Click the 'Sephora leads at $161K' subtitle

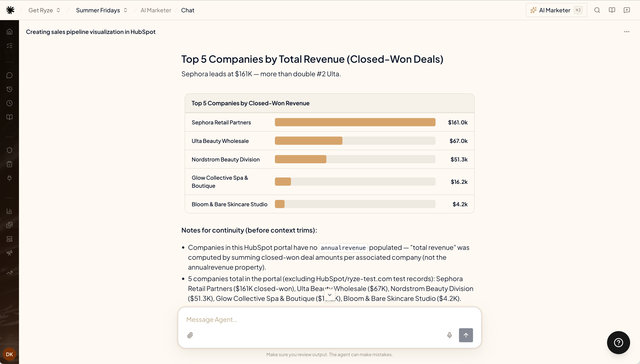pos(261,74)
